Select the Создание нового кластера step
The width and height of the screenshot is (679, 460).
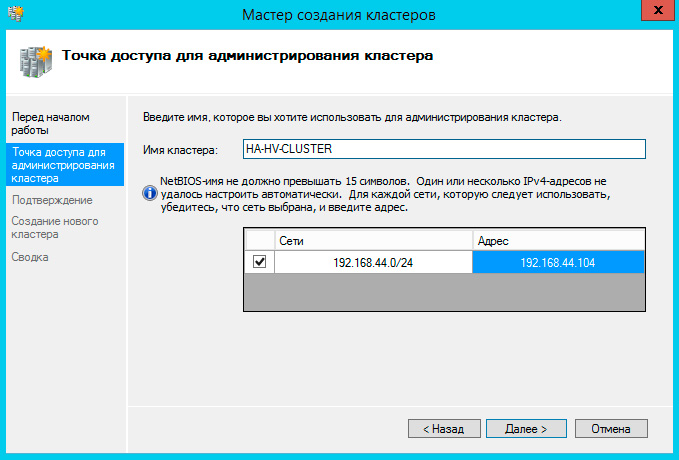click(x=55, y=227)
